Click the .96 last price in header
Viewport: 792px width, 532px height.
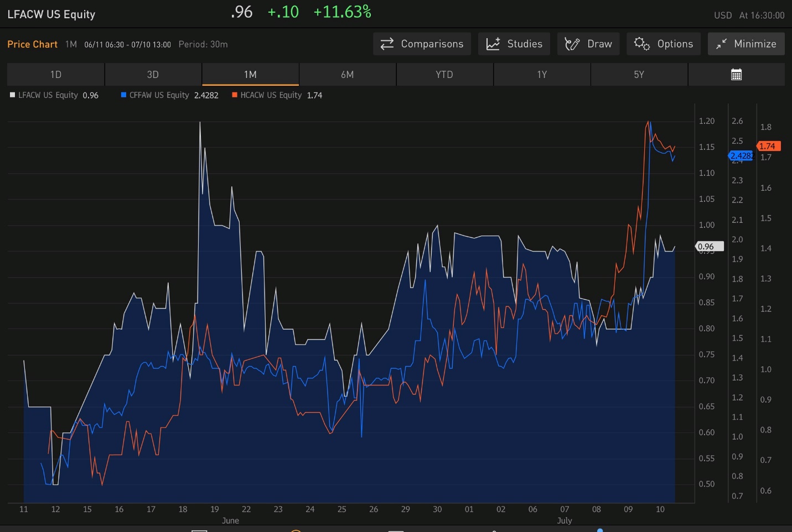pos(242,12)
